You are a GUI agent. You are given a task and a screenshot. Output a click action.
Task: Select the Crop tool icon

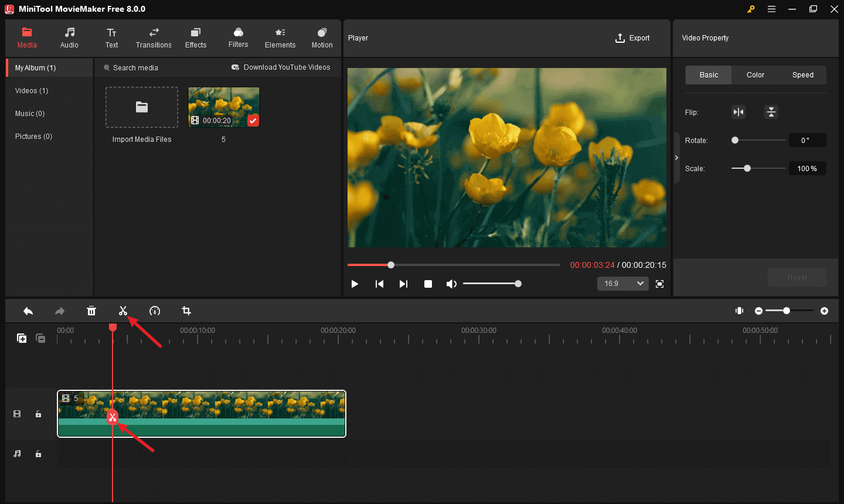186,311
